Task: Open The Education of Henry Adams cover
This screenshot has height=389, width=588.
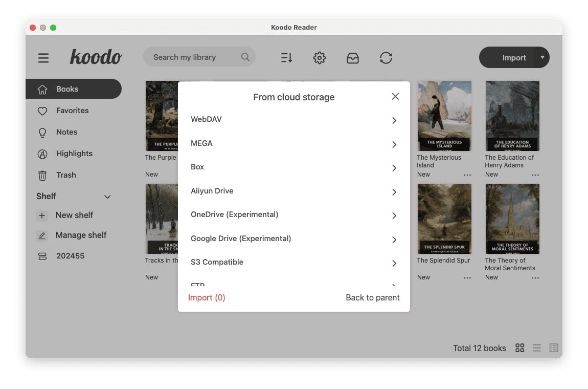Action: point(512,116)
